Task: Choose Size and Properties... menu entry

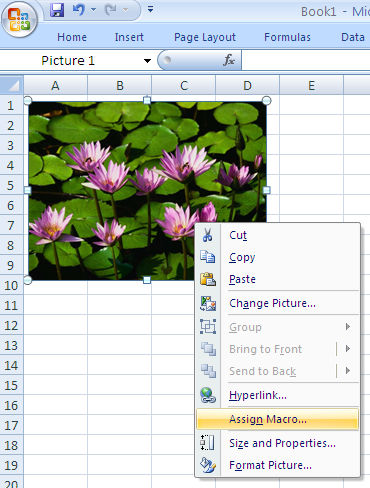Action: [277, 443]
